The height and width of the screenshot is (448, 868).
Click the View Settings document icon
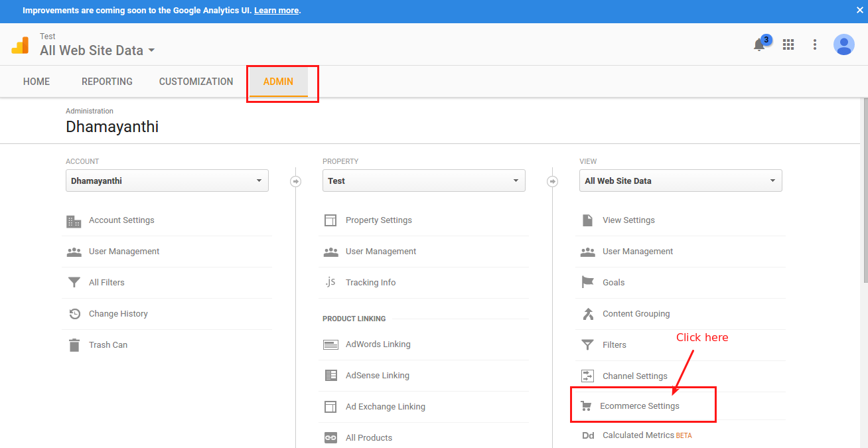coord(587,220)
